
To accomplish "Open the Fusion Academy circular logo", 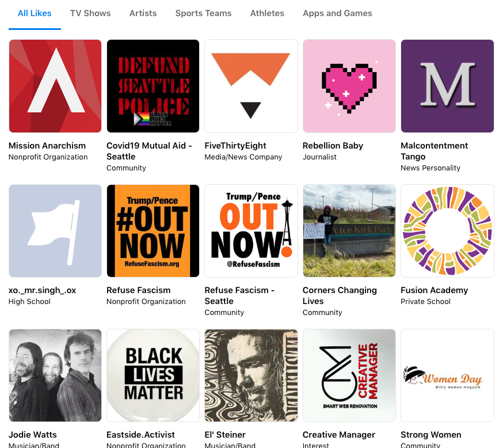I will [447, 231].
